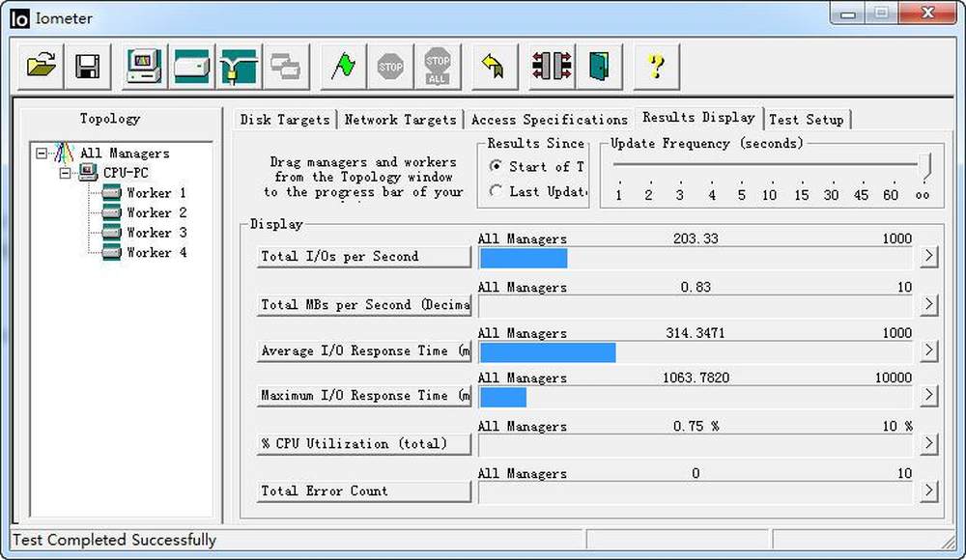Viewport: 966px width, 560px height.
Task: Click the Average I/O Response Time progress bar
Action: [x=696, y=352]
